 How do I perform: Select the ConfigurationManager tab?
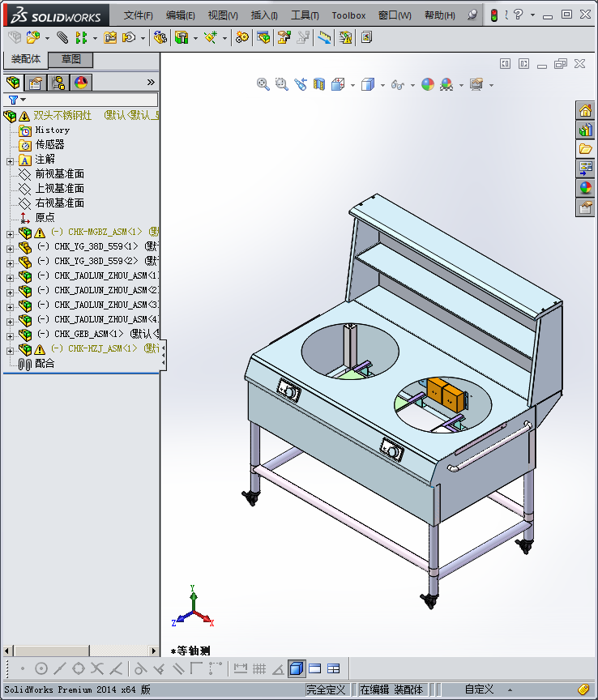coord(58,83)
